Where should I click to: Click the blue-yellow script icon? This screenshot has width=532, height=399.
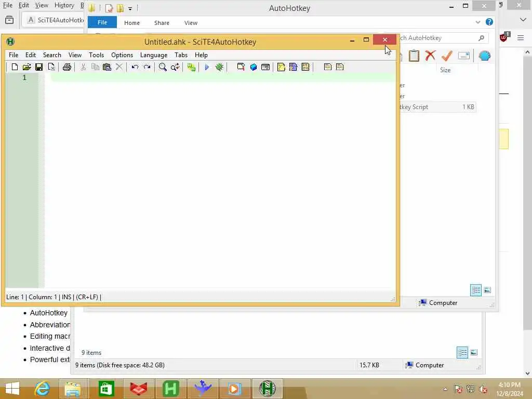(293, 67)
